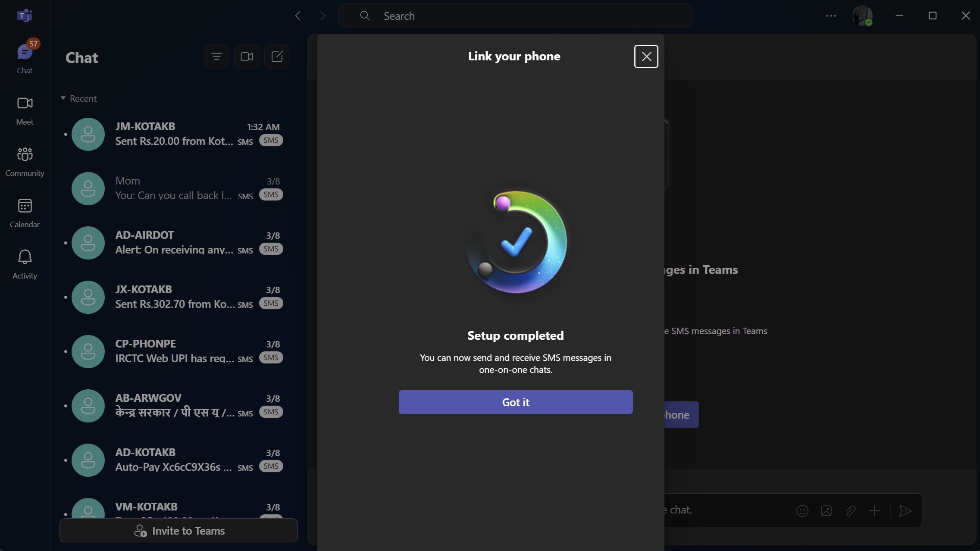Screen dimensions: 980x551
Task: Click Invite to Teams button
Action: (178, 530)
